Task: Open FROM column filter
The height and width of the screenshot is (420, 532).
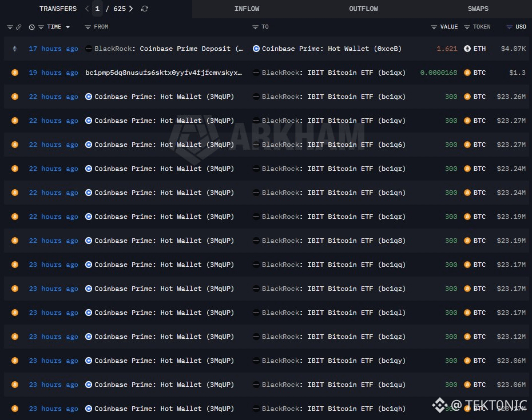Action: click(x=88, y=27)
